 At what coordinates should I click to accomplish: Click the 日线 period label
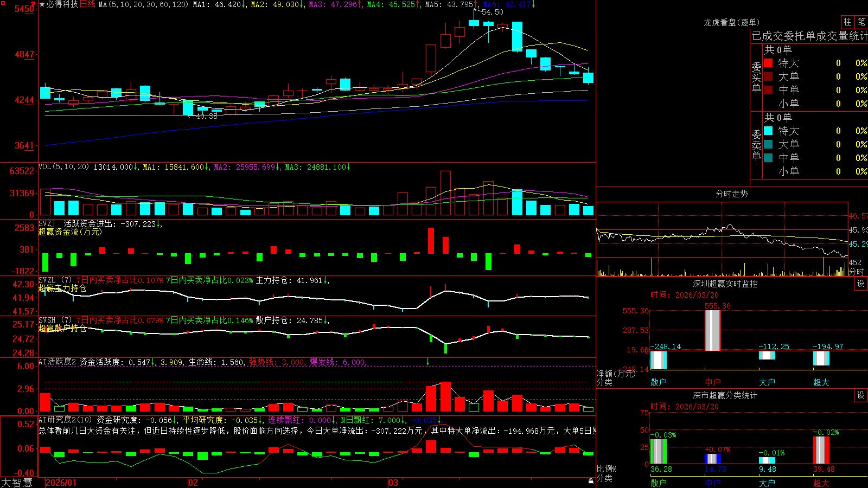coord(87,4)
